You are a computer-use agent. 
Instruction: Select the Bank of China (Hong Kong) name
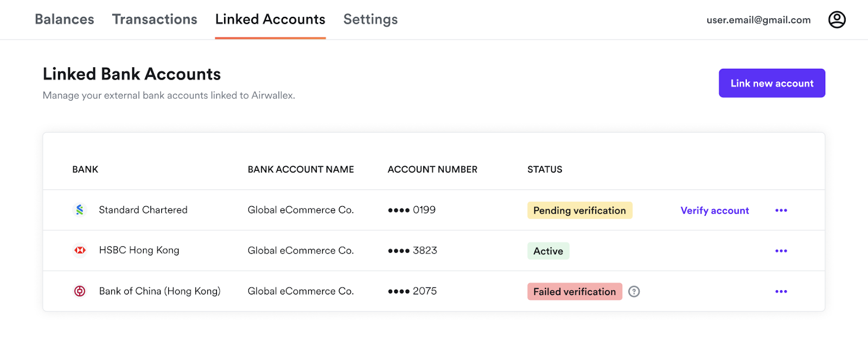159,291
